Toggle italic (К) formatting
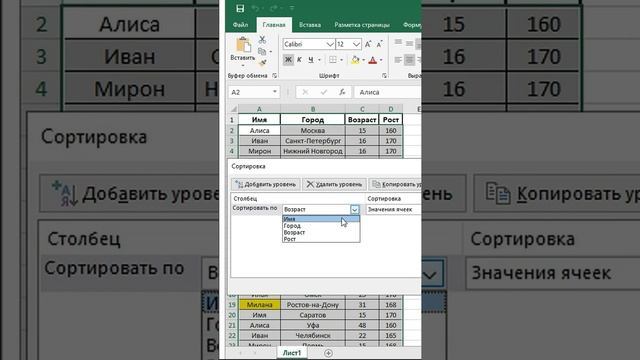 299,60
